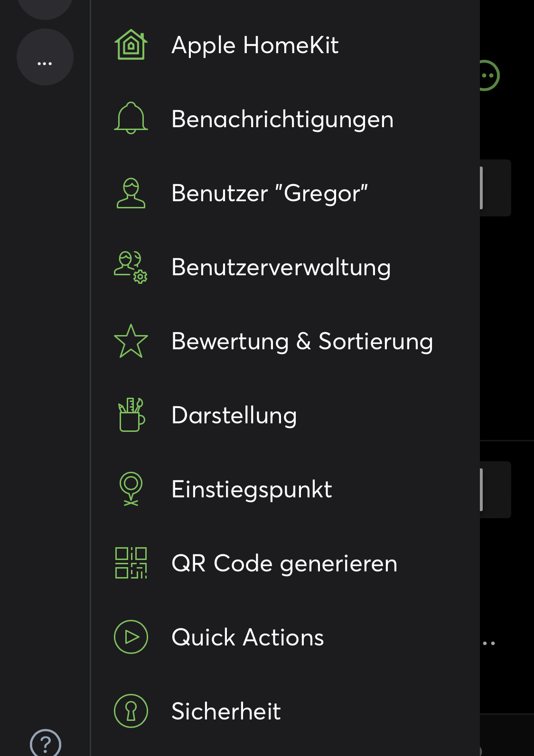Open the Apple HomeKit menu entry

(255, 46)
